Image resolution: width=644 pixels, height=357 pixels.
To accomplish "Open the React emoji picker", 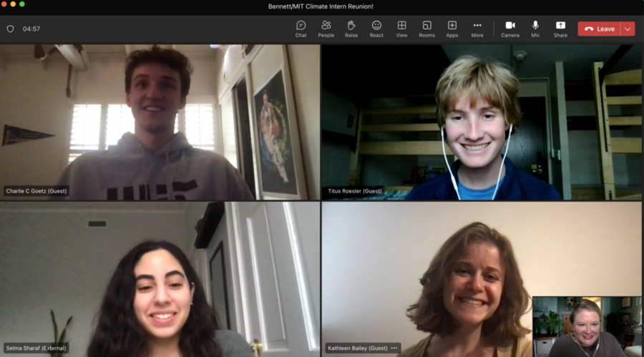I will [x=376, y=29].
